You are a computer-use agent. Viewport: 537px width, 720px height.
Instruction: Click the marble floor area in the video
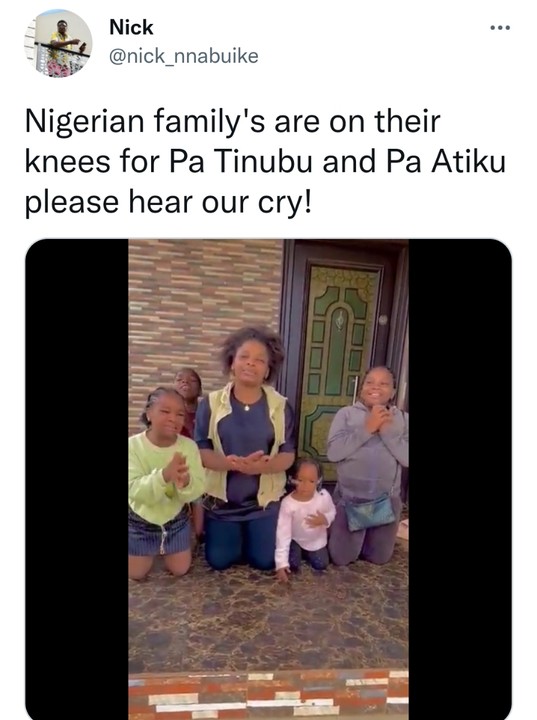click(x=268, y=624)
